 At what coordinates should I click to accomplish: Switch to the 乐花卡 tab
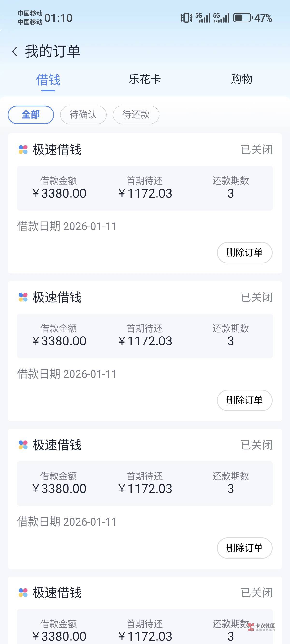pos(145,79)
